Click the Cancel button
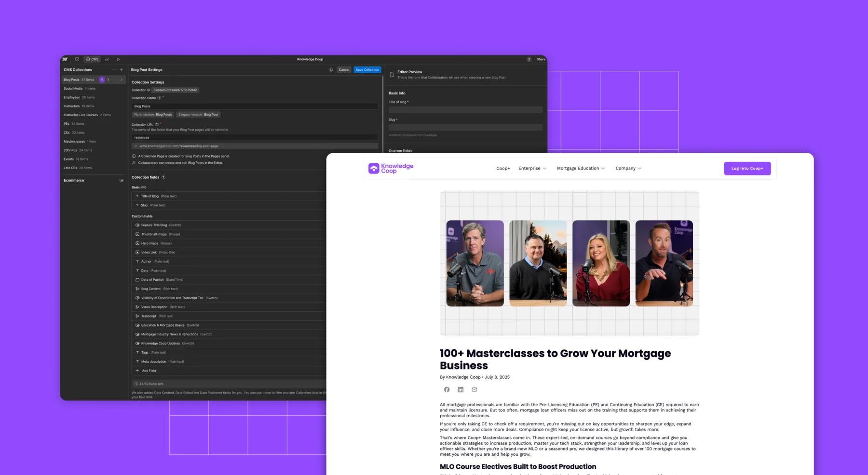This screenshot has height=475, width=868. click(x=344, y=70)
